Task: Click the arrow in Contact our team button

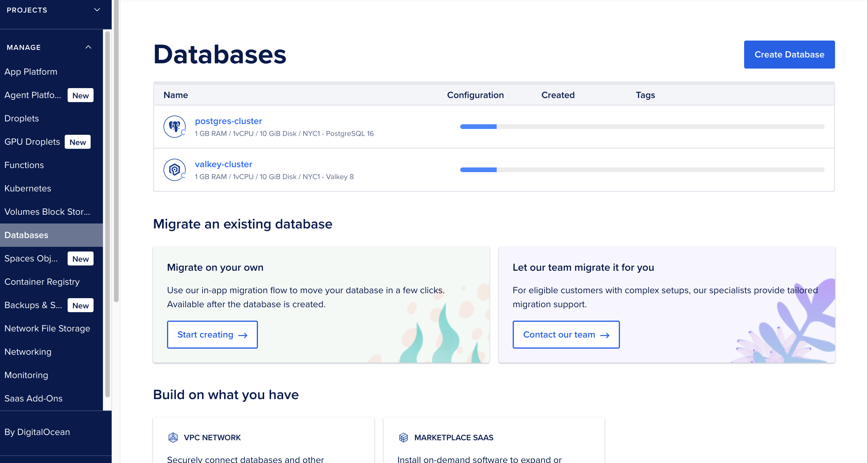Action: point(605,335)
